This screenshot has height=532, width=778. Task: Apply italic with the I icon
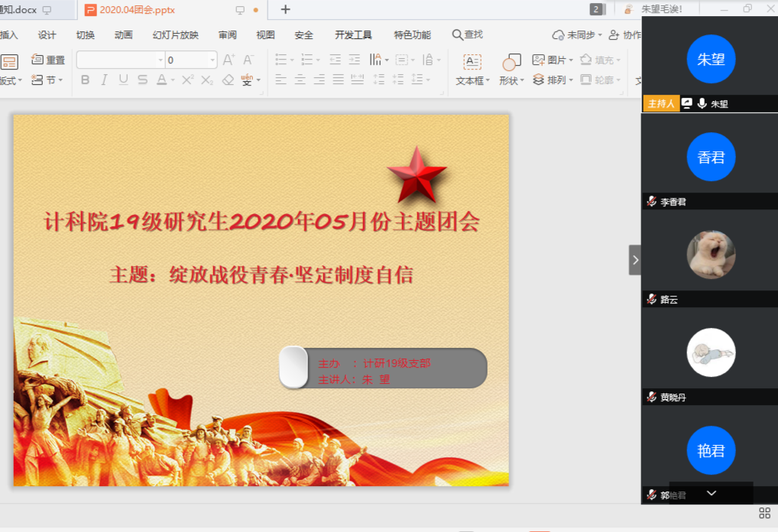pyautogui.click(x=104, y=80)
